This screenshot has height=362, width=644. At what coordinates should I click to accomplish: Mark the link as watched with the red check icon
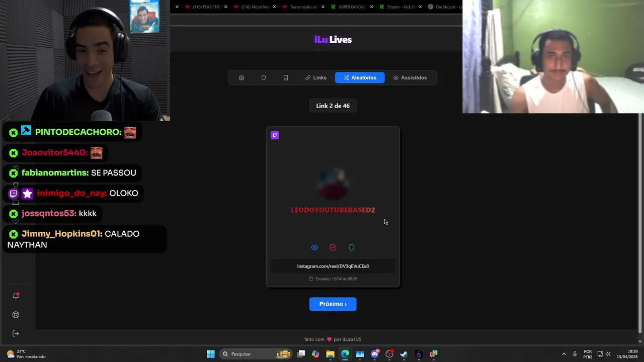[333, 247]
